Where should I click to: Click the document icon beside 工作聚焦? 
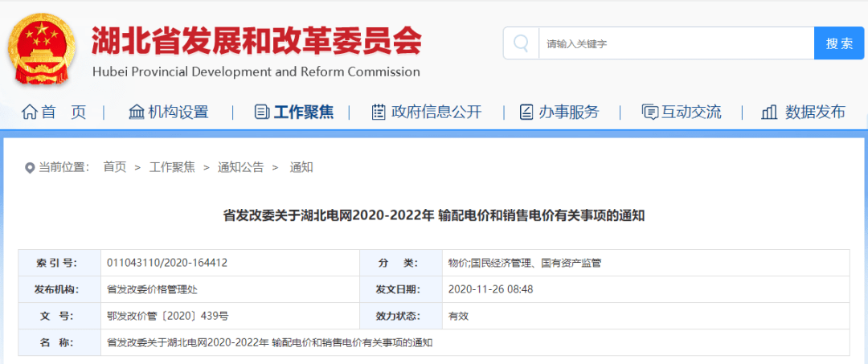click(x=262, y=112)
